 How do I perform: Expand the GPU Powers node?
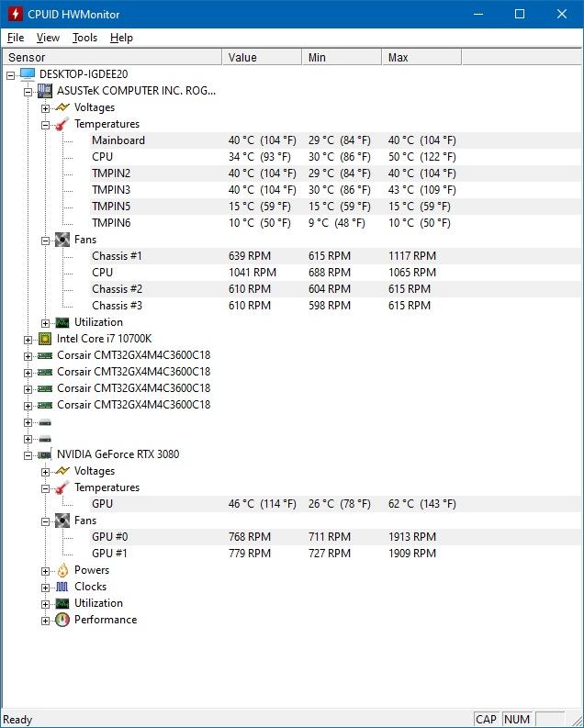click(45, 571)
